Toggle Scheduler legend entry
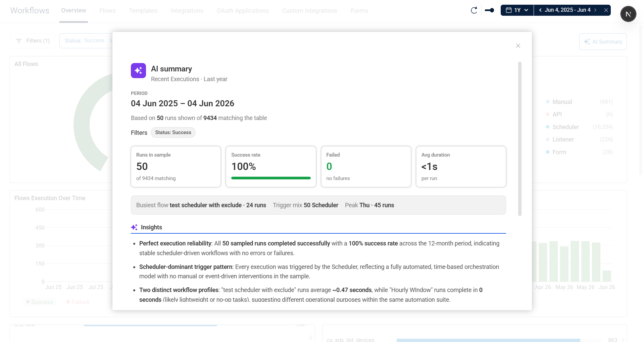This screenshot has width=644, height=342. coord(565,127)
